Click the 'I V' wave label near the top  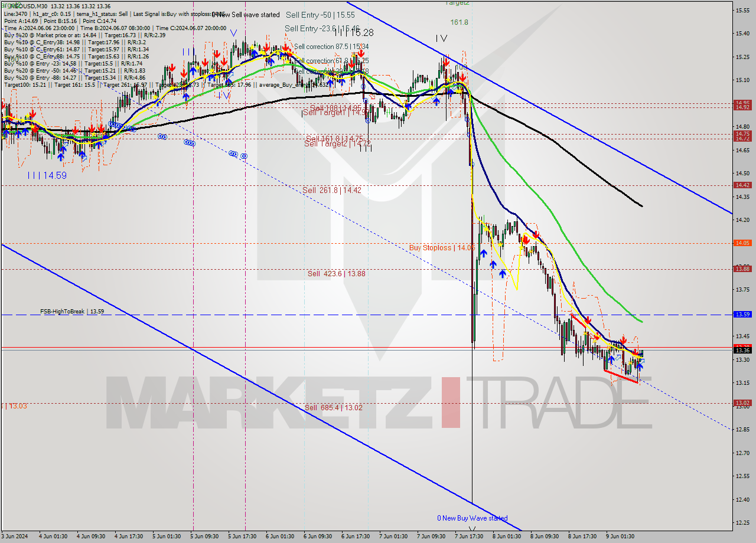(441, 38)
